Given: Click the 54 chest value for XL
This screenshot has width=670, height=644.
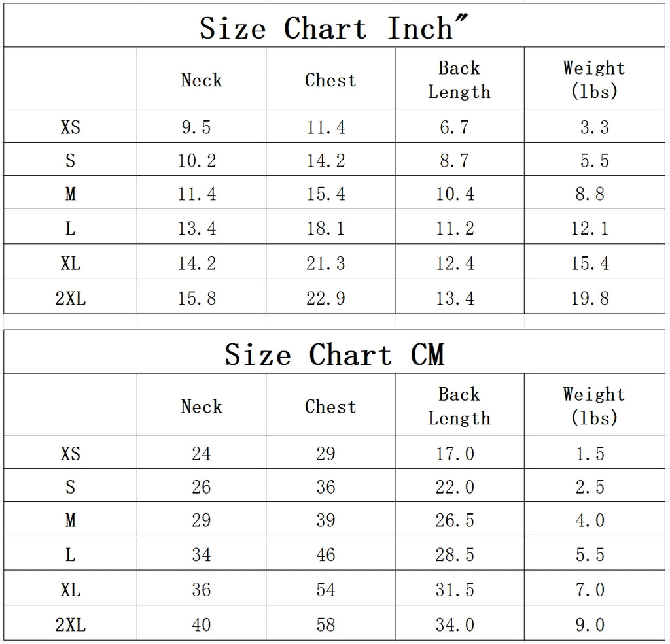Looking at the screenshot, I should pos(326,590).
